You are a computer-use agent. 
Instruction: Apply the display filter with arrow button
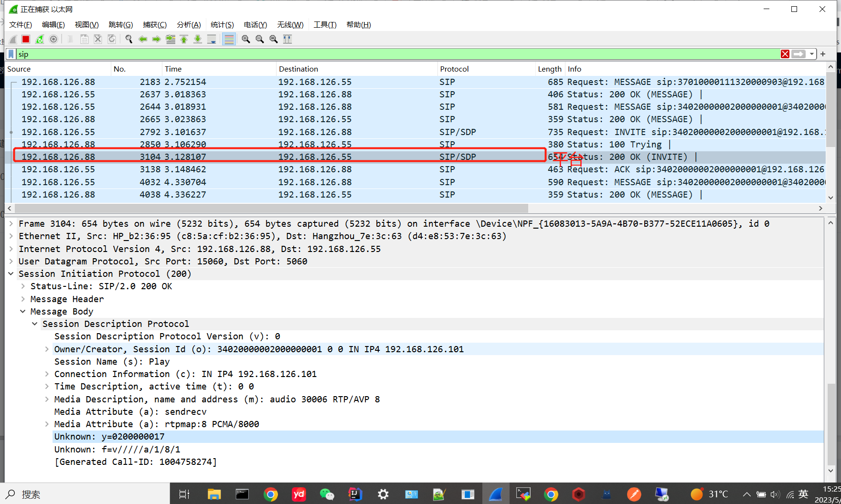798,54
